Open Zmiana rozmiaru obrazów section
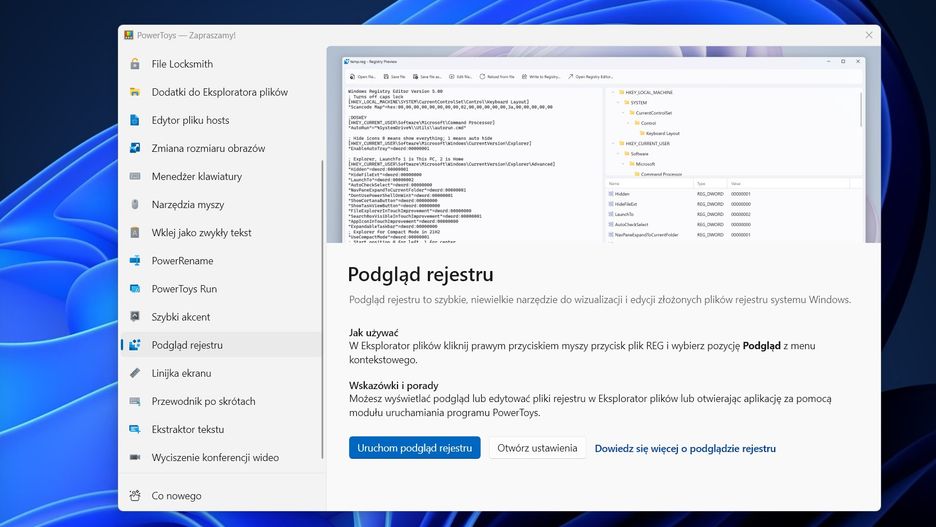The width and height of the screenshot is (936, 527). coord(221,148)
